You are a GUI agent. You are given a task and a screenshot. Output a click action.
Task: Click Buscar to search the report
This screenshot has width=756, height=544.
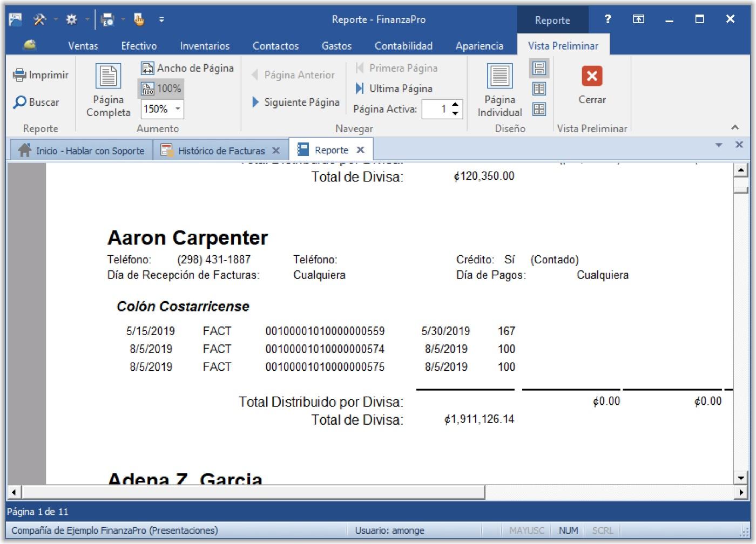click(x=36, y=101)
